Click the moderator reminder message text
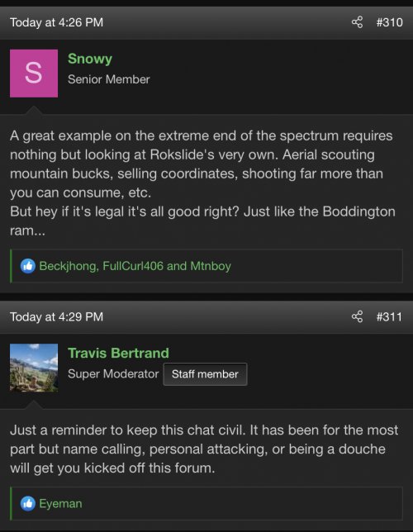Image resolution: width=413 pixels, height=532 pixels. (x=204, y=449)
